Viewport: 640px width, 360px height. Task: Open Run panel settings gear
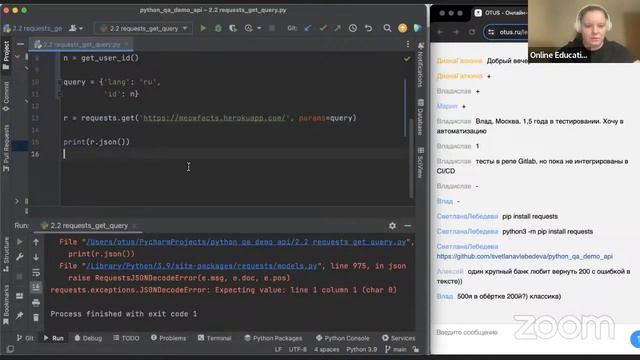click(392, 226)
